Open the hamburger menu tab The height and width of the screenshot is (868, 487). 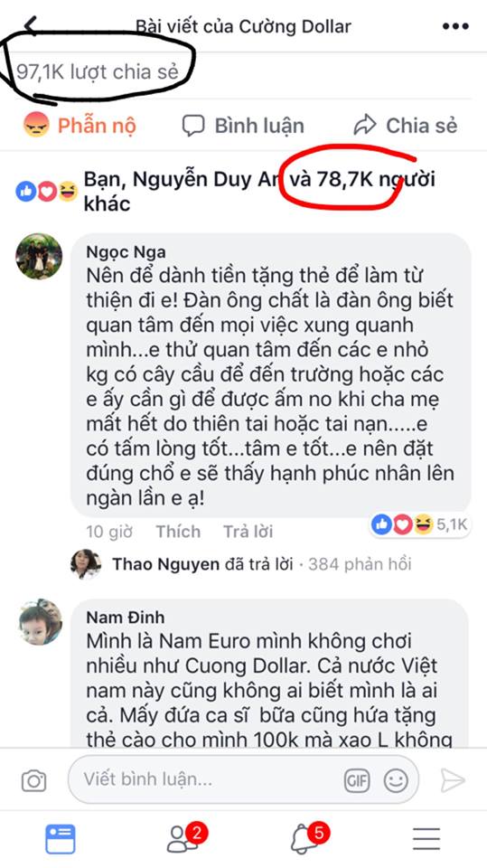coord(426,839)
